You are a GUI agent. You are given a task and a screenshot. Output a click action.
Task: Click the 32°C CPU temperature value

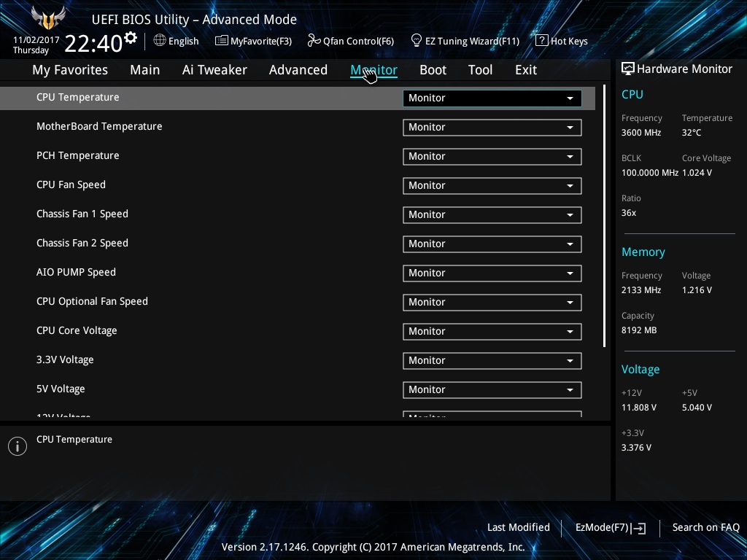692,133
